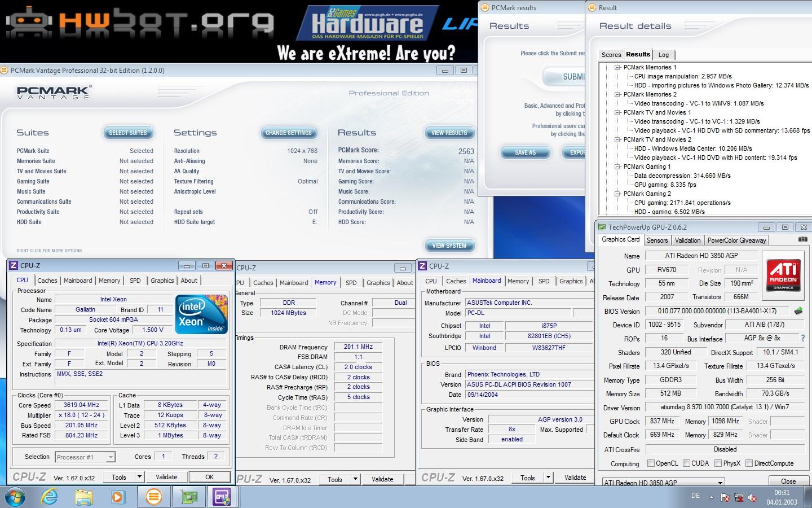Image resolution: width=812 pixels, height=508 pixels.
Task: Enable the CUDA checkbox
Action: click(686, 463)
